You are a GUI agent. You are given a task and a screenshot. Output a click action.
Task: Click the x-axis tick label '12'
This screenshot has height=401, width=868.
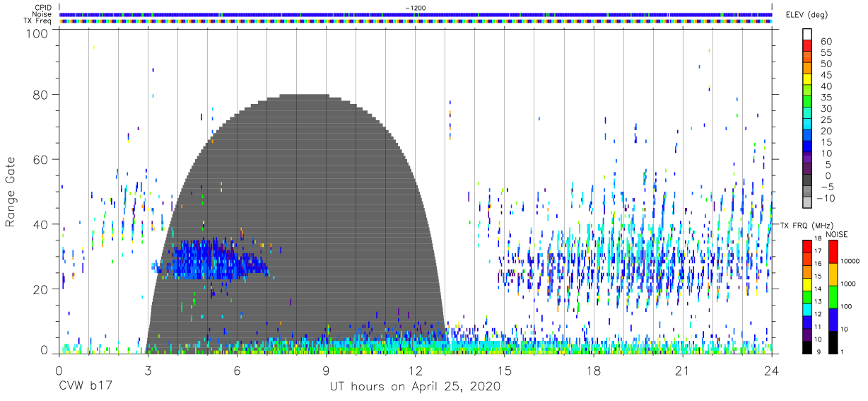[x=416, y=371]
